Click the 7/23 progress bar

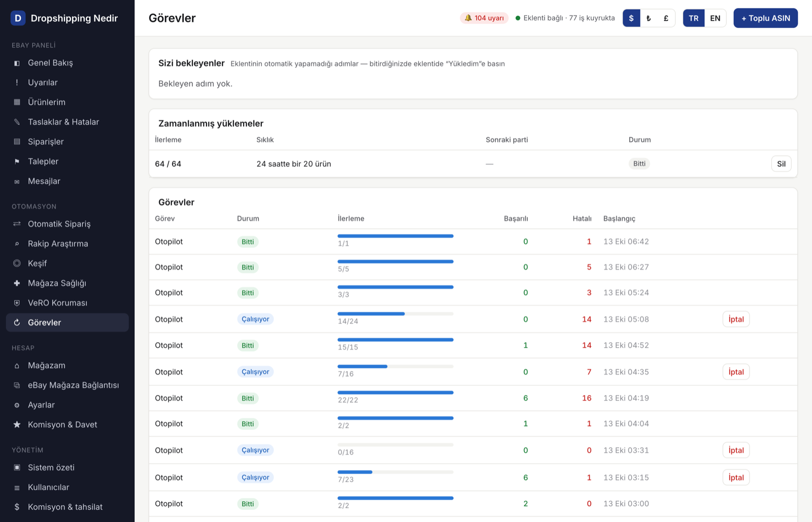pos(395,472)
